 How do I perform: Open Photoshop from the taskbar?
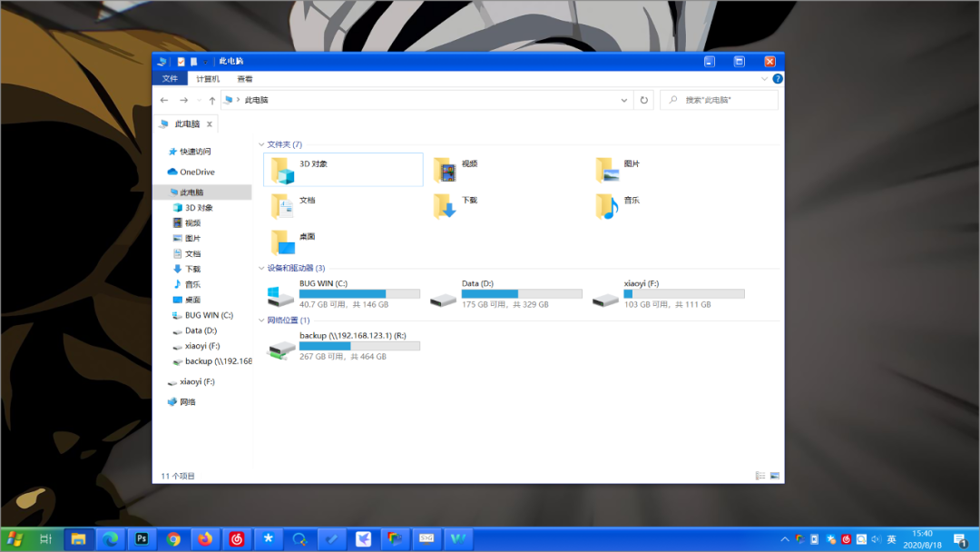click(x=142, y=538)
